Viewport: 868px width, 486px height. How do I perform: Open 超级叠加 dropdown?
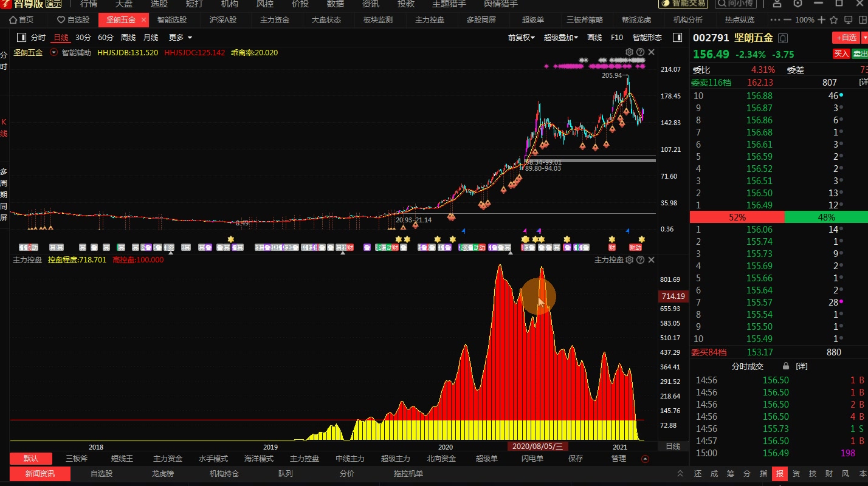coord(561,38)
